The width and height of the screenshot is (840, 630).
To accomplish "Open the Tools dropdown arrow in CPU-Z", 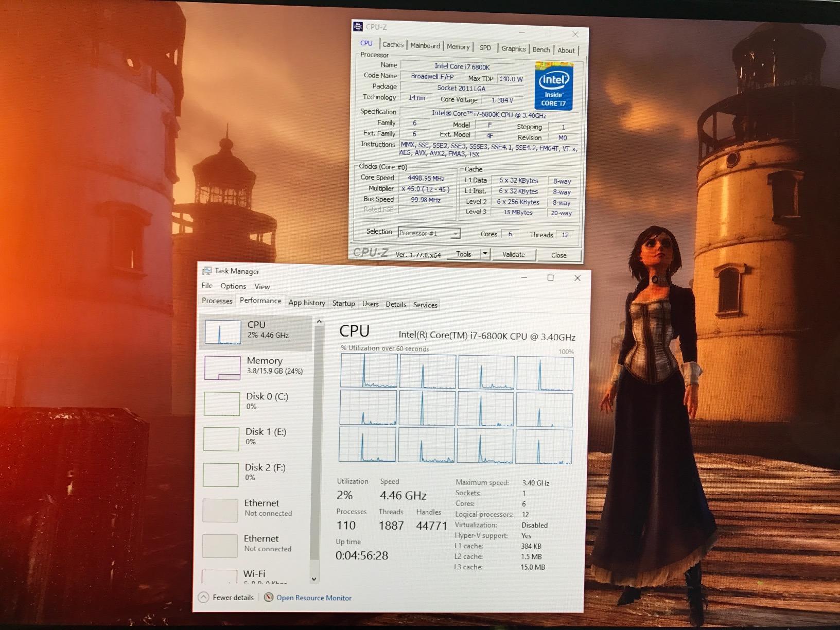I will (x=485, y=254).
